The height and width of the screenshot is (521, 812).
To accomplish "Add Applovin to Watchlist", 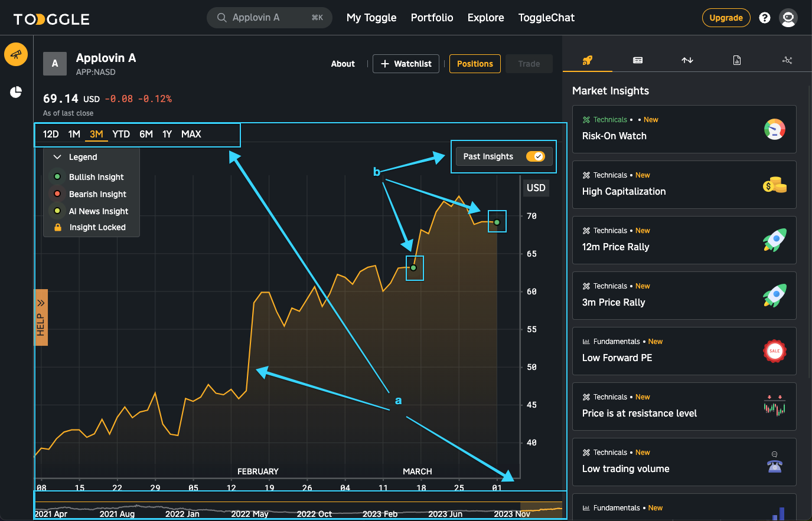I will tap(406, 64).
